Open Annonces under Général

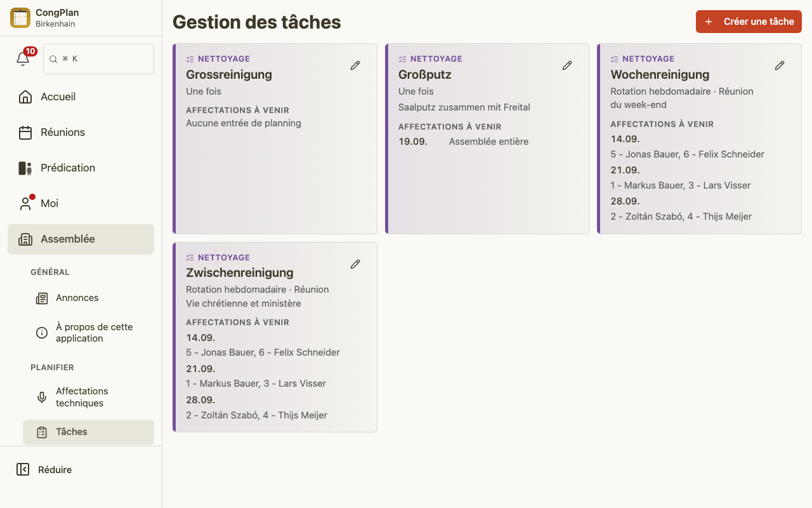89,298
